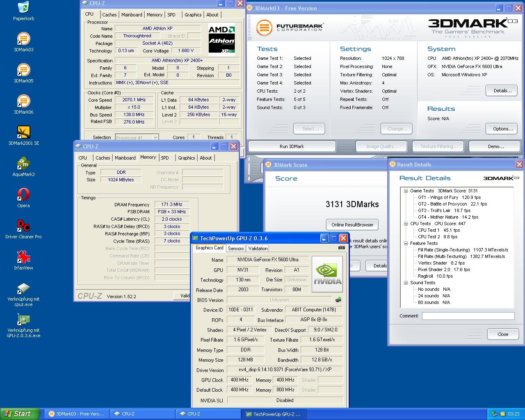Open the GPU-Z.0.3.6.exe shortcut icon
Screen dimensions: 525x420
[23, 320]
